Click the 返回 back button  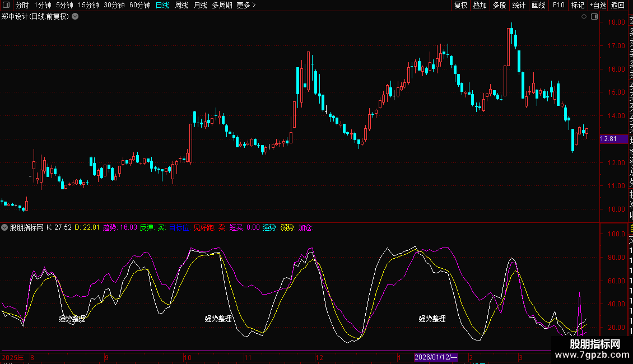tap(618, 5)
